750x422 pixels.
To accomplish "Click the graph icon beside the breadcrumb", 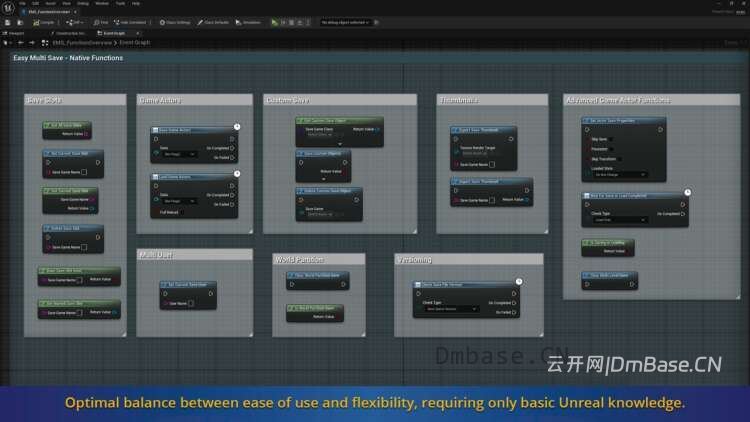I will (x=44, y=43).
